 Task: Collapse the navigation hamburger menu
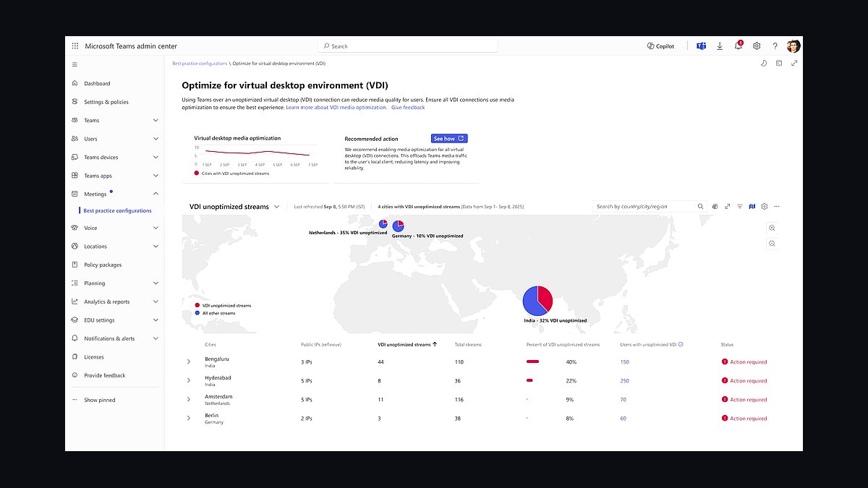pyautogui.click(x=75, y=64)
